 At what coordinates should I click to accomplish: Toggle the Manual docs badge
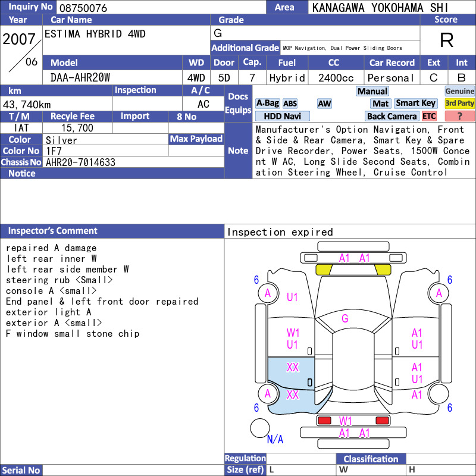click(x=372, y=92)
